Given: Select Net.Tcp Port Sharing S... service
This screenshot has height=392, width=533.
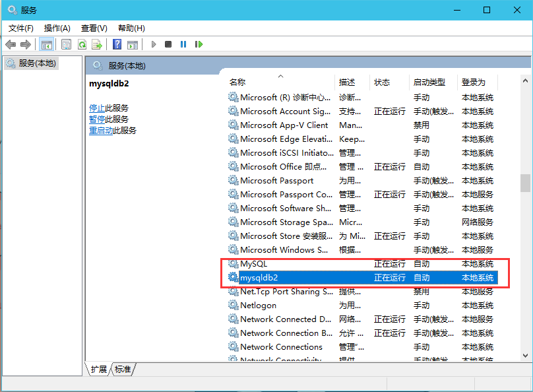Looking at the screenshot, I should (x=362, y=292).
